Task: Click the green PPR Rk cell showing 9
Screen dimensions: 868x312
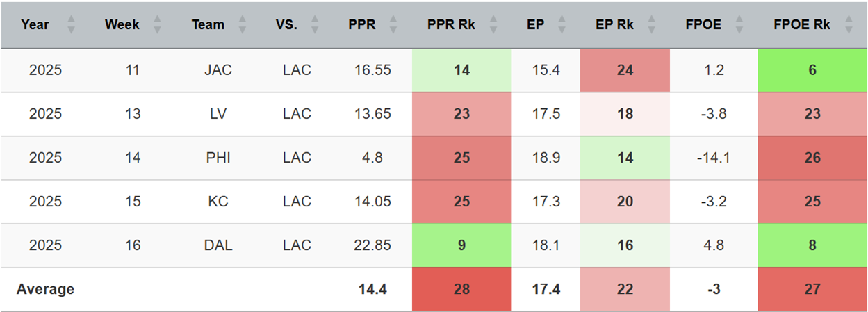Action: [x=461, y=245]
